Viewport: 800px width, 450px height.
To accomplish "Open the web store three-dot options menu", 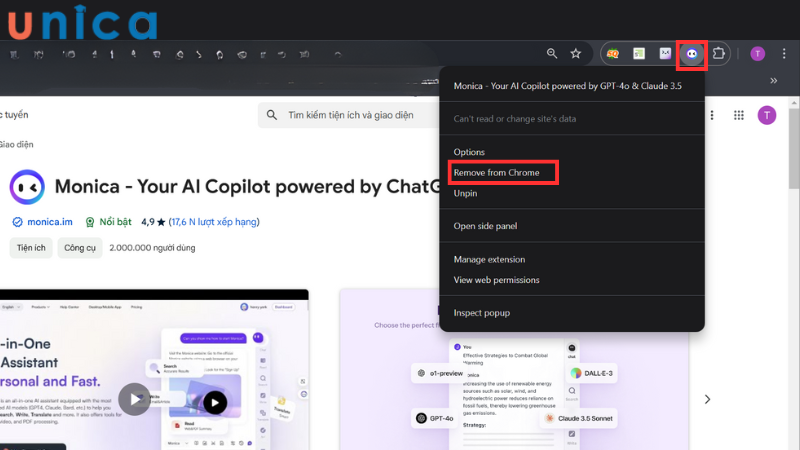I will [x=712, y=115].
